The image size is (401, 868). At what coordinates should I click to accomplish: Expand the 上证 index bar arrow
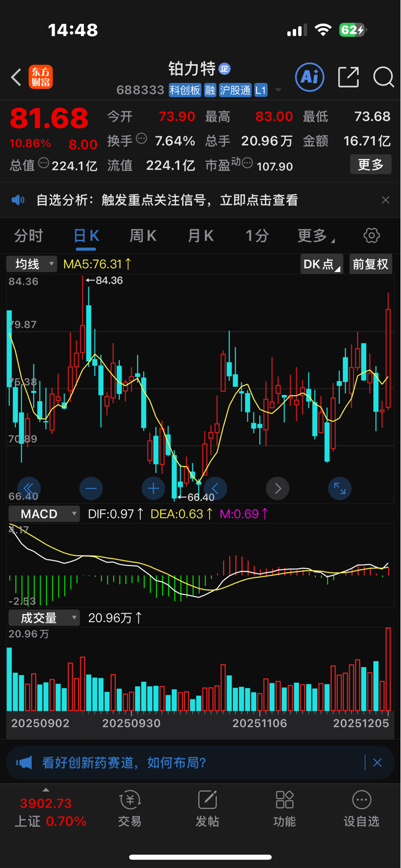coord(46,790)
